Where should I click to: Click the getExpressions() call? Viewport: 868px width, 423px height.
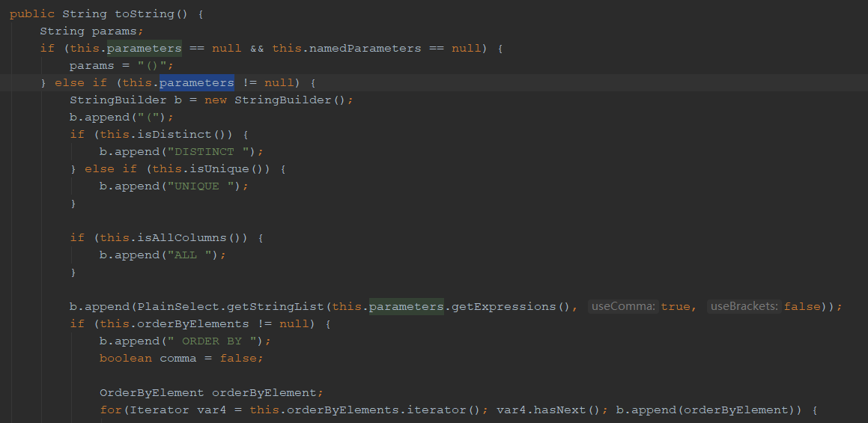tap(511, 306)
